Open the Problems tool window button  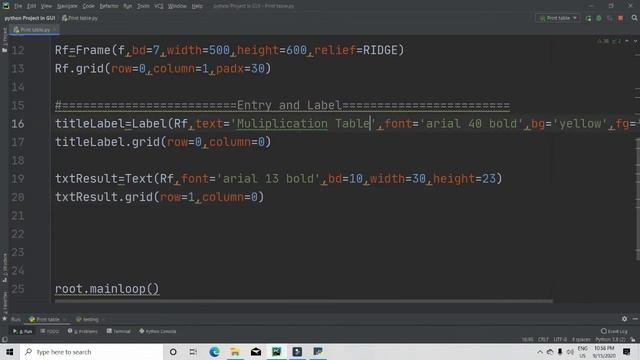tap(83, 331)
